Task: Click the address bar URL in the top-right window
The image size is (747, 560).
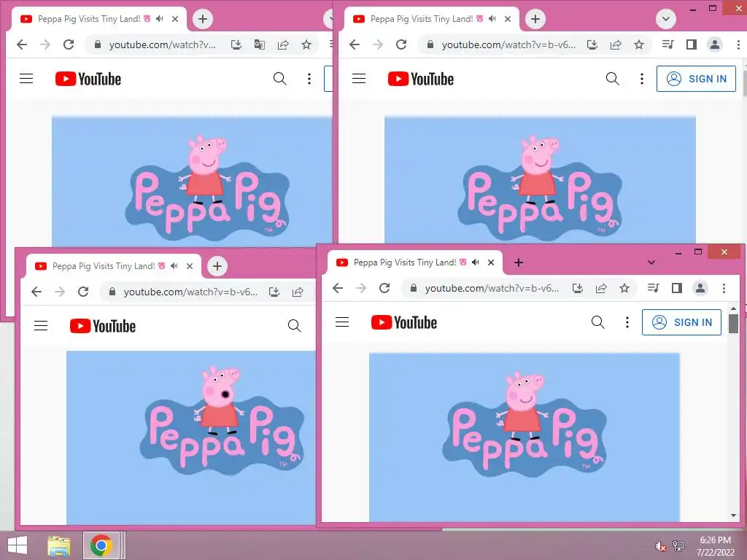Action: click(x=508, y=44)
